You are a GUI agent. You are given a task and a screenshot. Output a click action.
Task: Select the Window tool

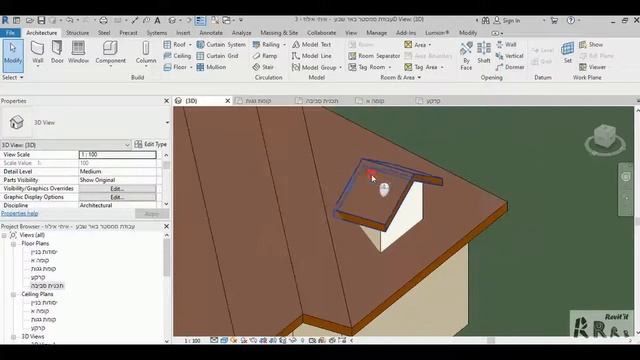pos(78,52)
